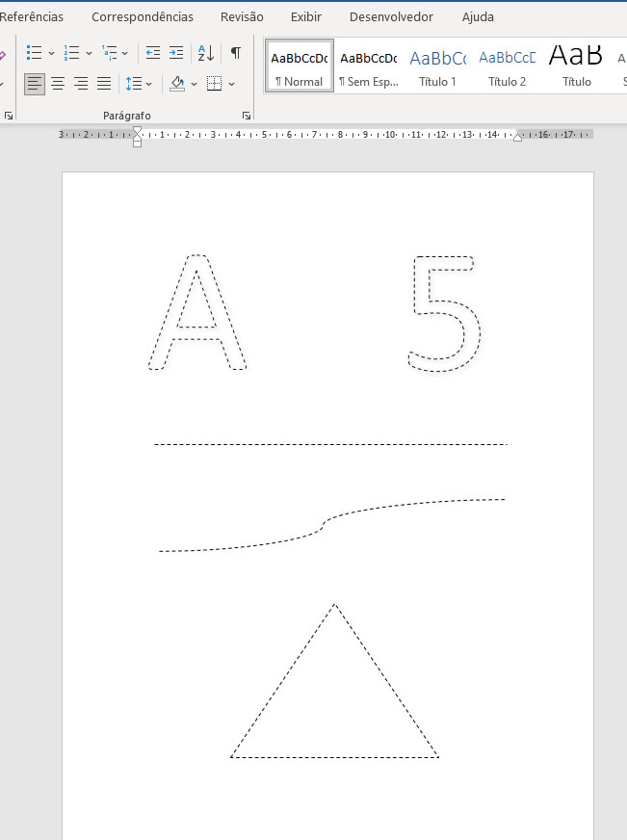627x840 pixels.
Task: Toggle show paragraph marks
Action: (x=236, y=53)
